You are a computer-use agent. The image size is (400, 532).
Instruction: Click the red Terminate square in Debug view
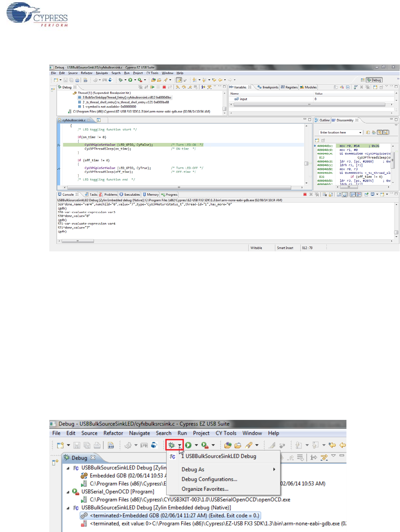pyautogui.click(x=164, y=87)
